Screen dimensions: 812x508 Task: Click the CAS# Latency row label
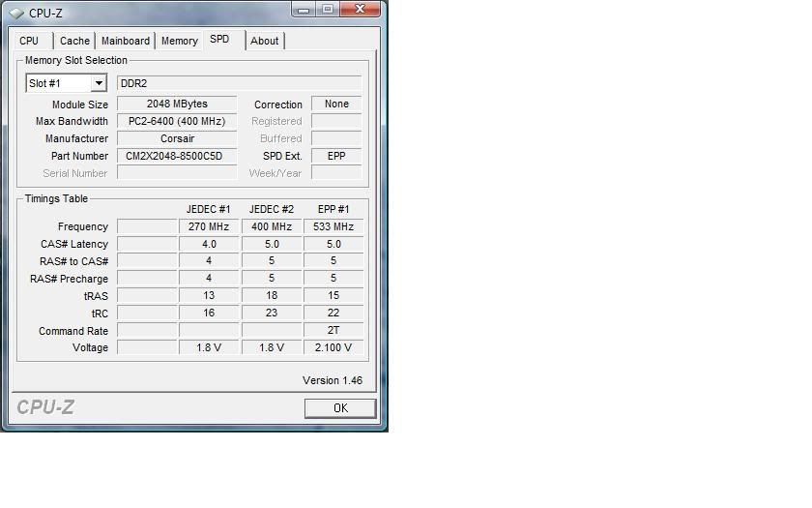pos(74,244)
